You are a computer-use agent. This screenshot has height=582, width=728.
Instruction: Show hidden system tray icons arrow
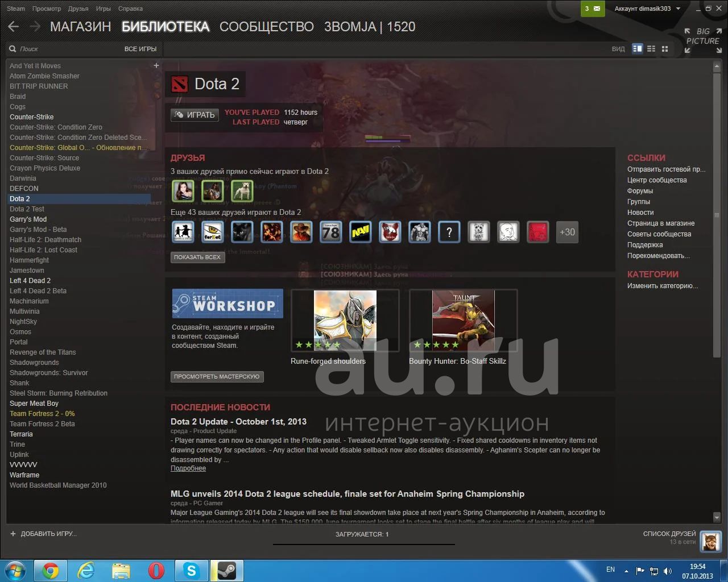626,571
